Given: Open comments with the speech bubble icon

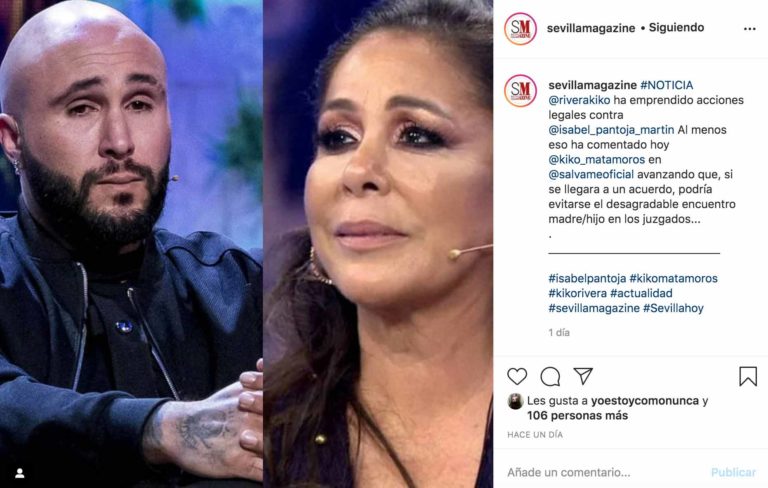Looking at the screenshot, I should (550, 376).
